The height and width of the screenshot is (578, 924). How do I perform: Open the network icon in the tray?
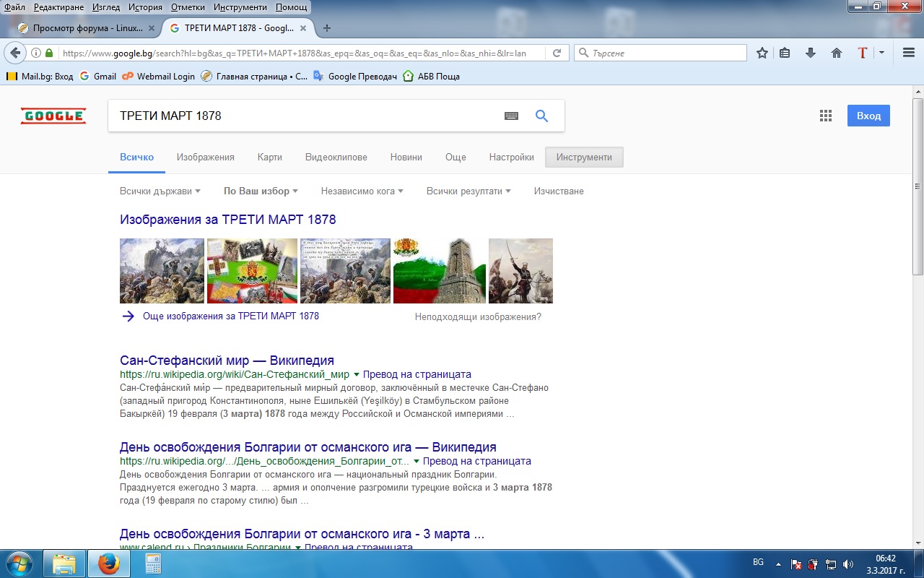coord(830,564)
